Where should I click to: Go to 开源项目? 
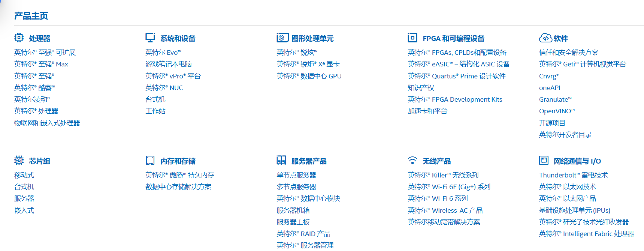coord(552,123)
